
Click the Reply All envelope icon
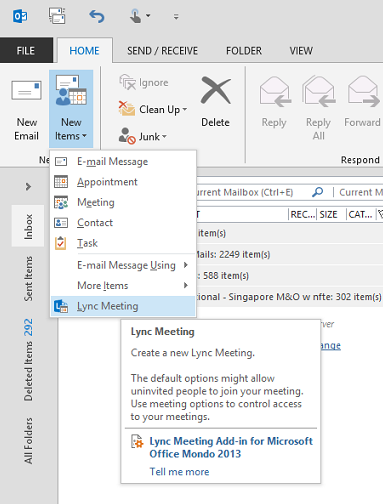pos(319,91)
